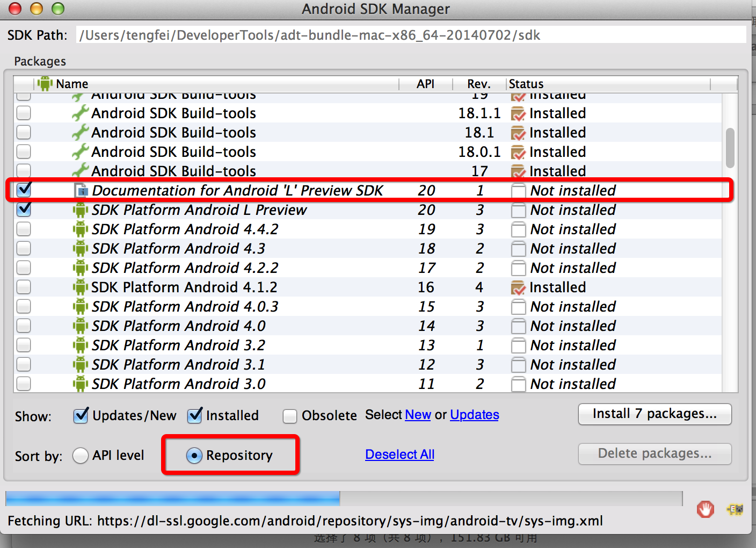This screenshot has height=548, width=756.
Task: Click Android icon for SDK Platform Android L Preview
Action: click(81, 210)
